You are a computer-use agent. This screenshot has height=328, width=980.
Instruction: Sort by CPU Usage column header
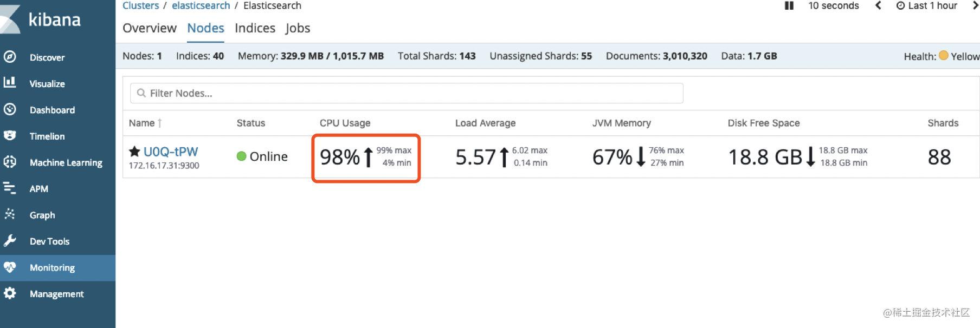pyautogui.click(x=345, y=123)
